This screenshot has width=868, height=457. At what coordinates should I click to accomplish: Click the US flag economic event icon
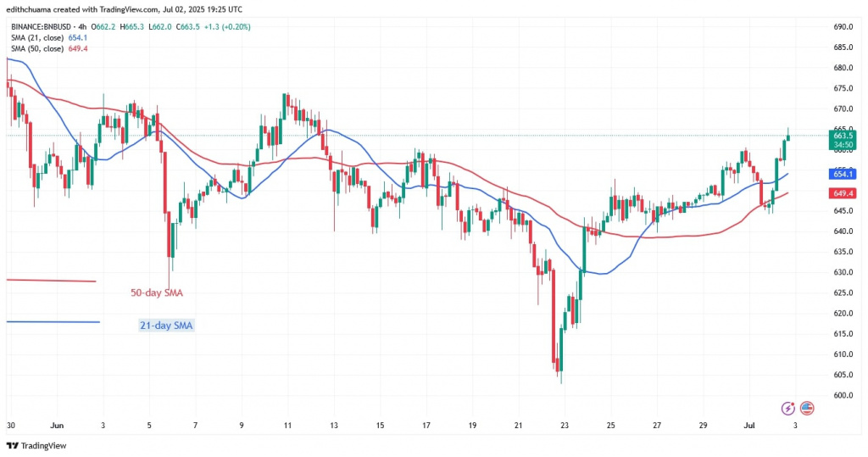[x=807, y=409]
